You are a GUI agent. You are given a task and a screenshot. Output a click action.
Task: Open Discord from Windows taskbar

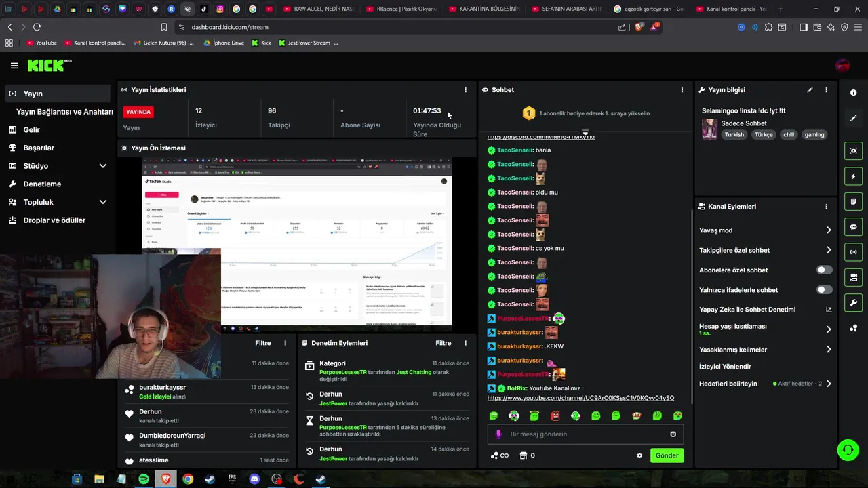click(254, 479)
